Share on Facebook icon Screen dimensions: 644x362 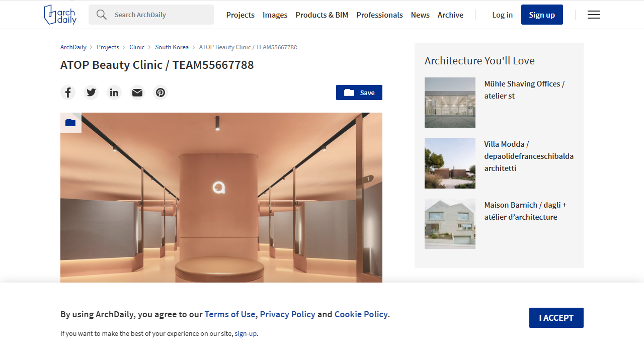pos(68,93)
